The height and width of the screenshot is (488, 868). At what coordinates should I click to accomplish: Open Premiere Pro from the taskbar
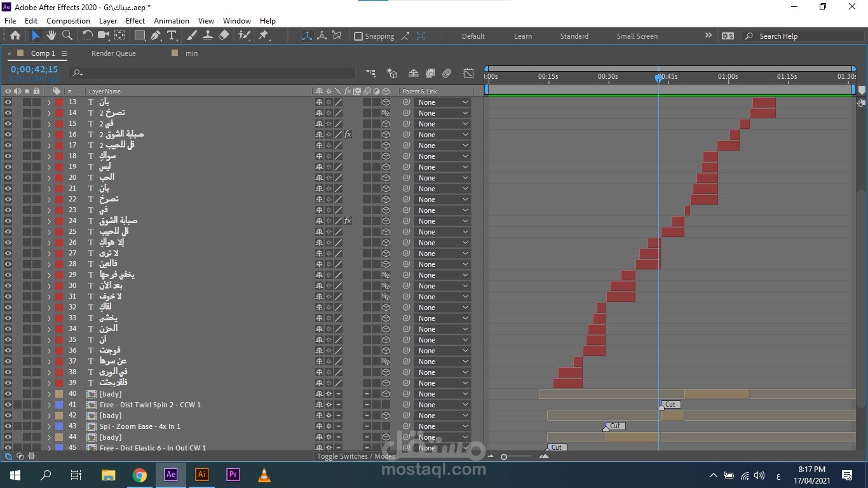pyautogui.click(x=233, y=475)
